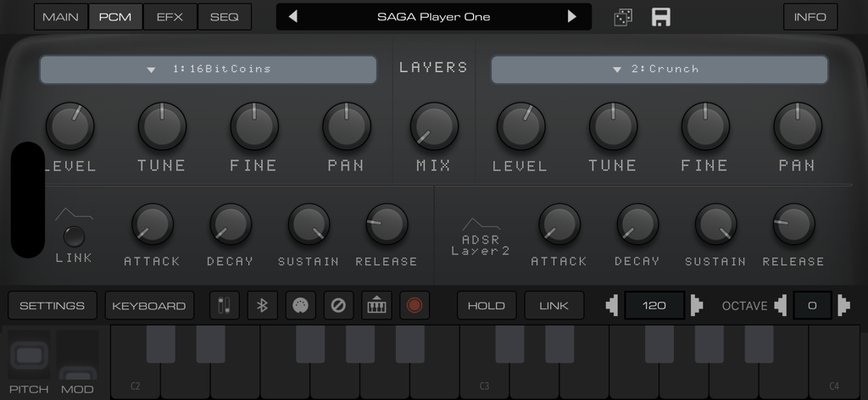Click the layer 2 DECAY knob

point(637,224)
